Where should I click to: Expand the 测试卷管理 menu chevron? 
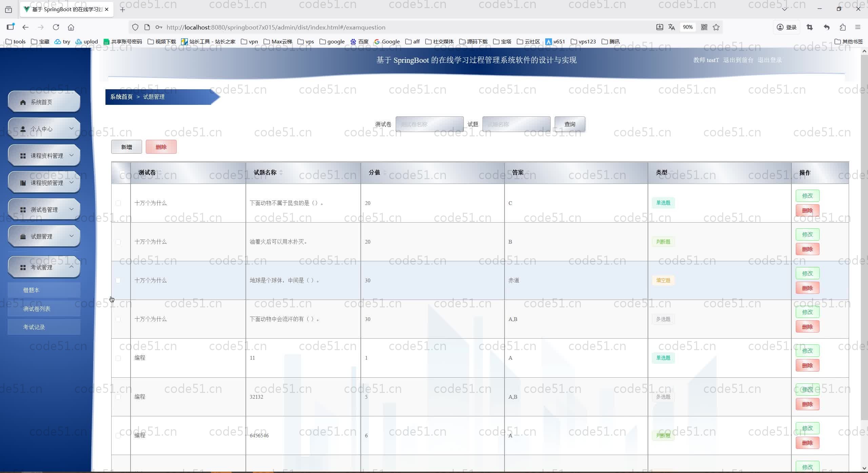click(x=72, y=209)
